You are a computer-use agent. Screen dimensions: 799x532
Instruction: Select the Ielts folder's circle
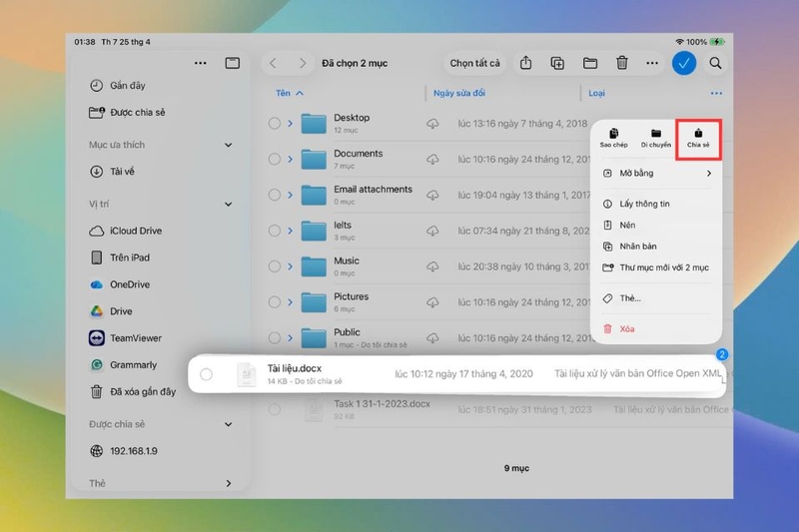coord(274,231)
